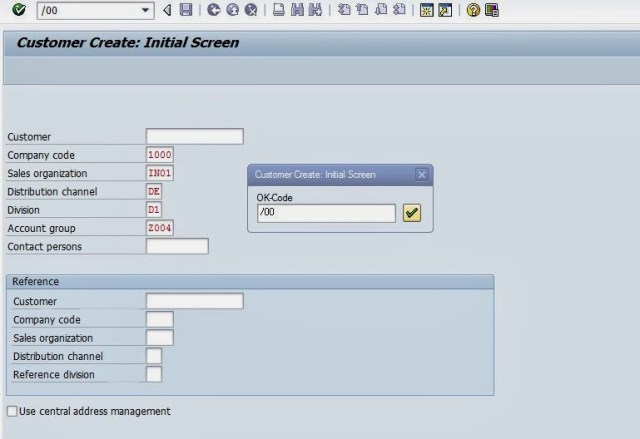Click the Customer Create: Initial Screen heading
This screenshot has height=439, width=640.
pyautogui.click(x=127, y=42)
